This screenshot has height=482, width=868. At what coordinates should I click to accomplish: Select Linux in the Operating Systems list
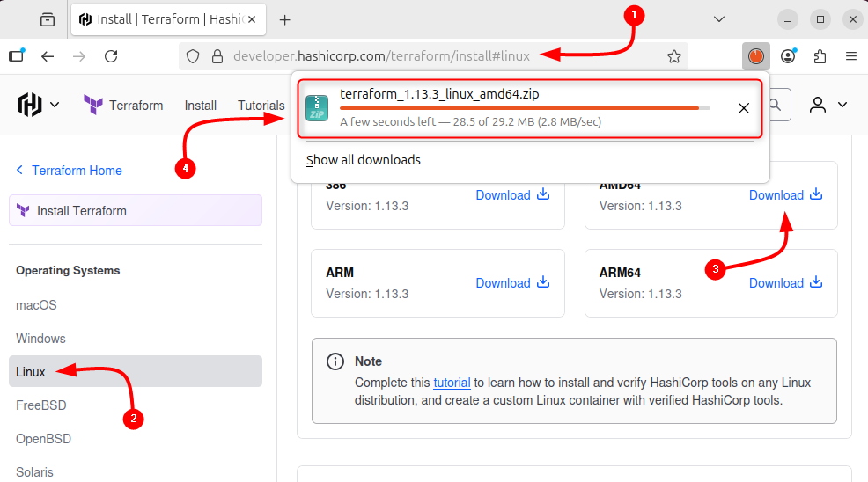[31, 372]
